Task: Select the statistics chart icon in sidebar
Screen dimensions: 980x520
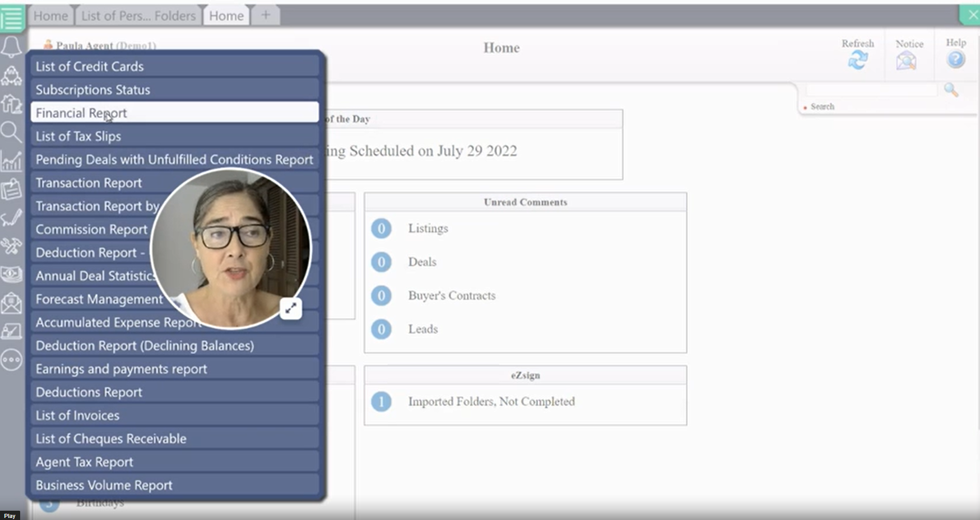Action: coord(11,161)
